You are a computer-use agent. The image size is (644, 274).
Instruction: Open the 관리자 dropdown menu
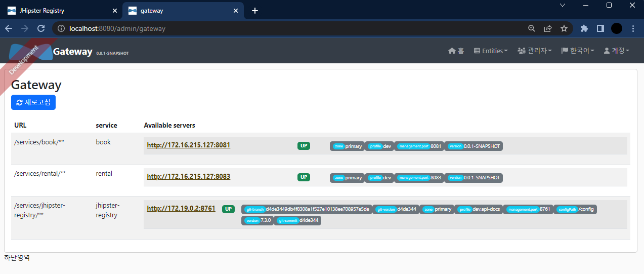[x=535, y=51]
